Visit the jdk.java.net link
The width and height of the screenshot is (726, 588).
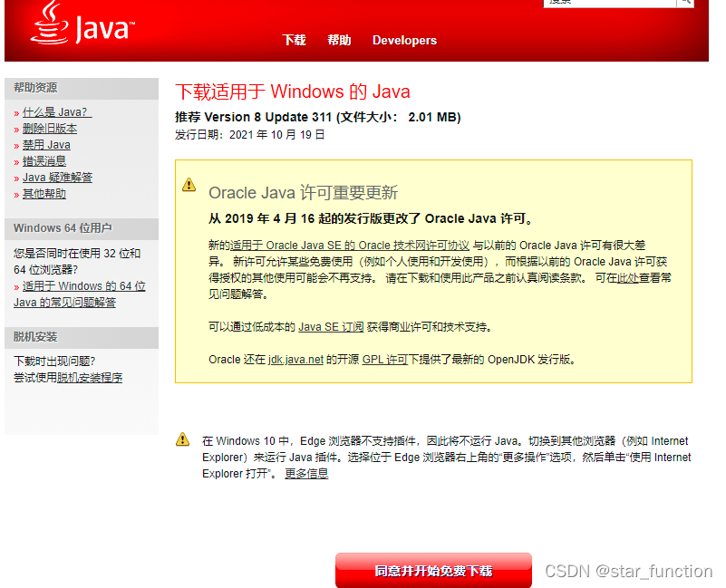(295, 360)
